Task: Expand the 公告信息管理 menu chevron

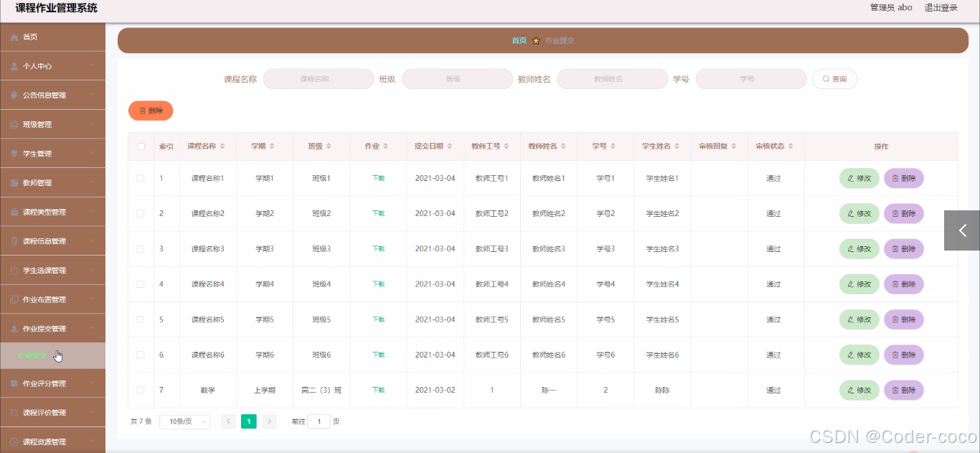Action: [x=93, y=95]
